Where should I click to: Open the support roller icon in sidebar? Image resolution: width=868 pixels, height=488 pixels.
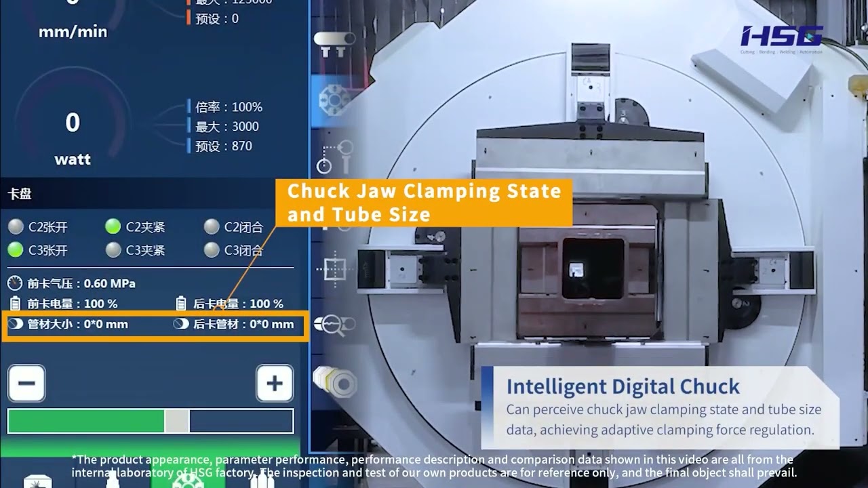[334, 43]
